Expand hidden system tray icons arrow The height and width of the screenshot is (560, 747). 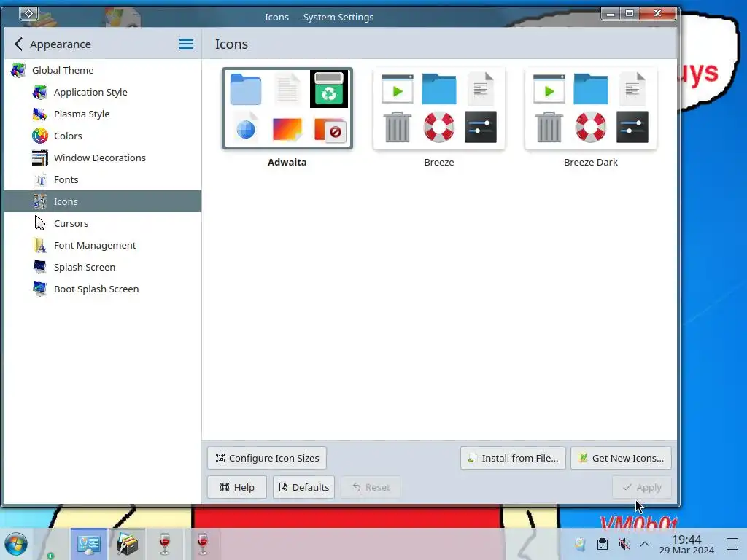click(645, 544)
